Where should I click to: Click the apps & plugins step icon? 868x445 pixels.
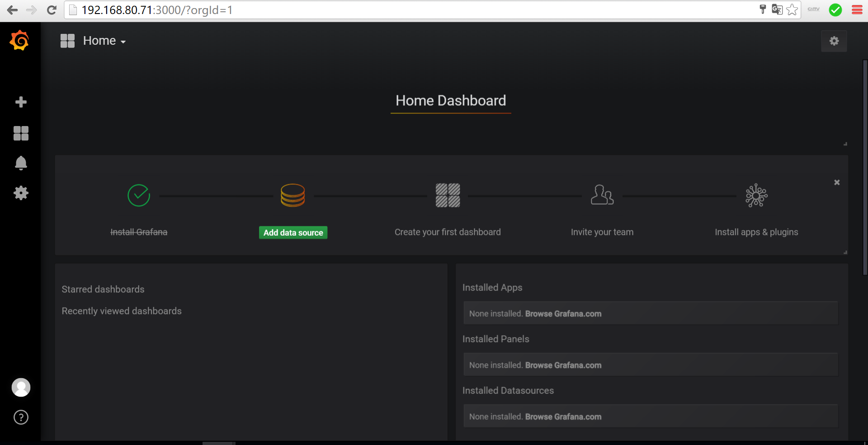(756, 195)
